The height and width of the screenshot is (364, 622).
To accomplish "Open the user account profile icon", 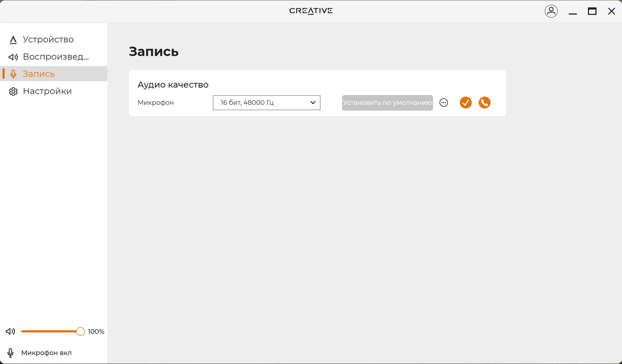I will (551, 11).
